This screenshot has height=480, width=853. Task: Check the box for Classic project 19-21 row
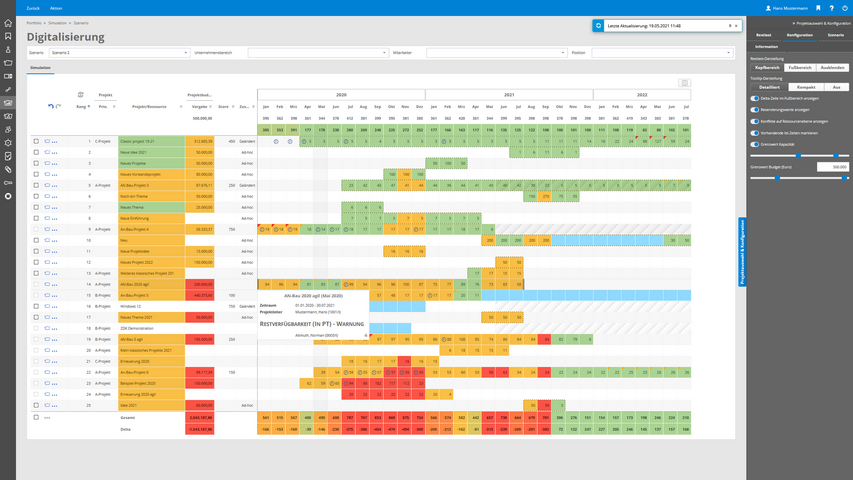[x=36, y=141]
